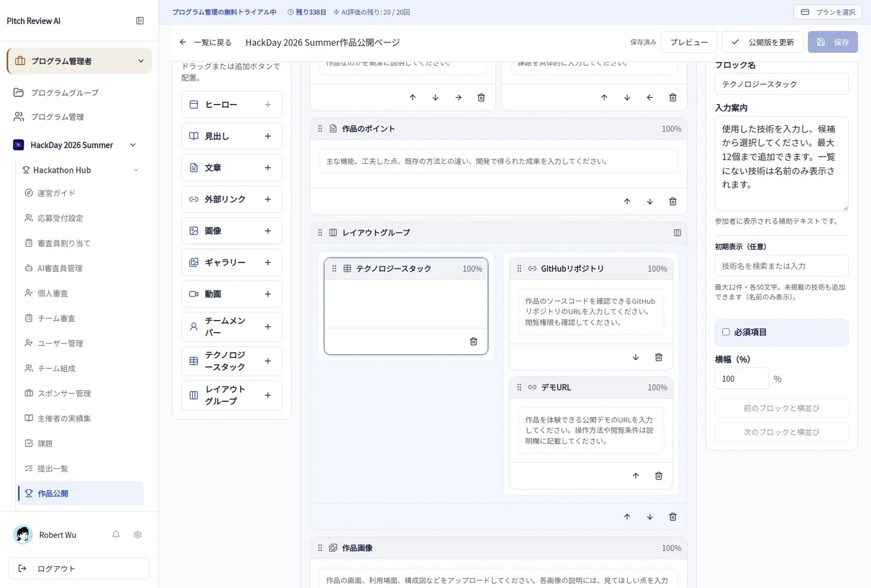
Task: Toggle the 必須項目 checkbox
Action: [x=726, y=332]
